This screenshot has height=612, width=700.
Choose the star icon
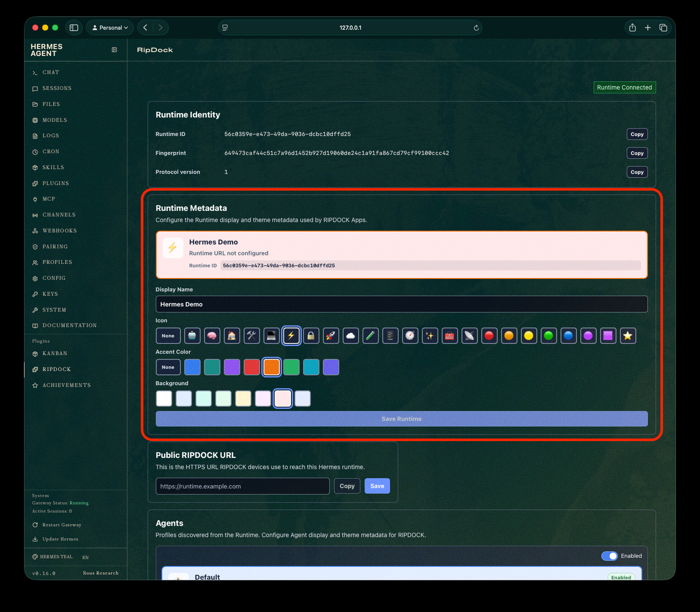point(628,336)
